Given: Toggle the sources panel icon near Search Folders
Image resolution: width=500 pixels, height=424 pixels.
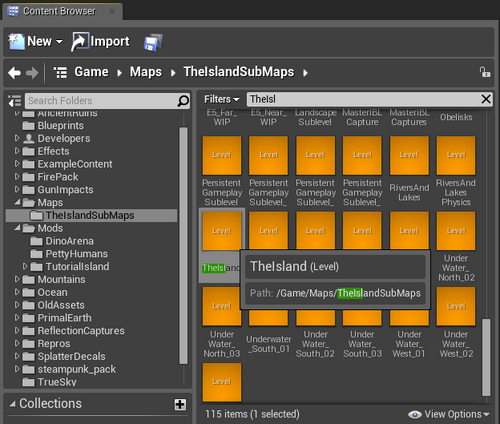Looking at the screenshot, I should (x=15, y=101).
